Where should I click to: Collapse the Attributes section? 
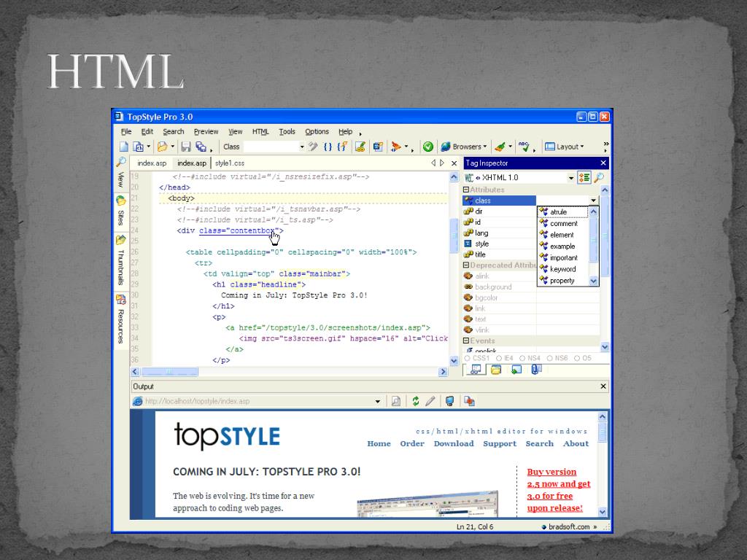coord(466,190)
